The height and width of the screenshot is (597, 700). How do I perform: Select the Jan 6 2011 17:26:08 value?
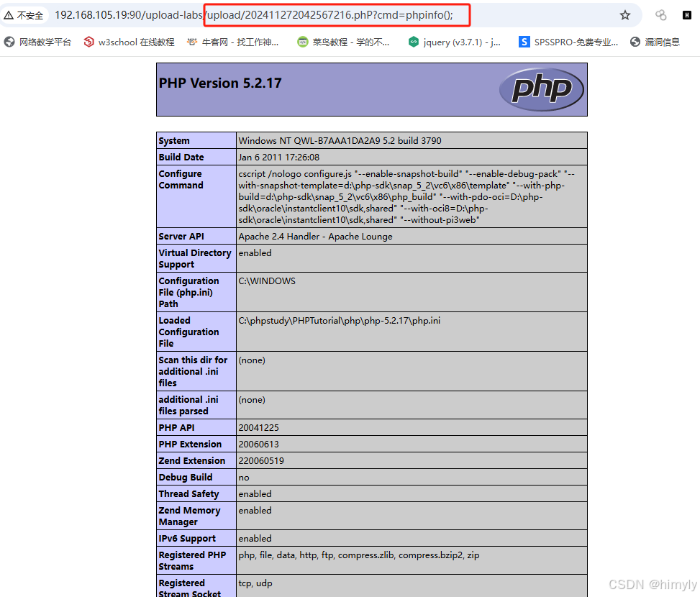coord(279,157)
